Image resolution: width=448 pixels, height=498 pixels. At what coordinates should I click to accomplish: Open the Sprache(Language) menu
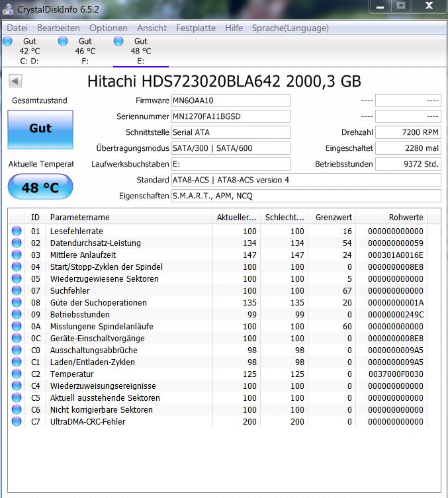[291, 28]
